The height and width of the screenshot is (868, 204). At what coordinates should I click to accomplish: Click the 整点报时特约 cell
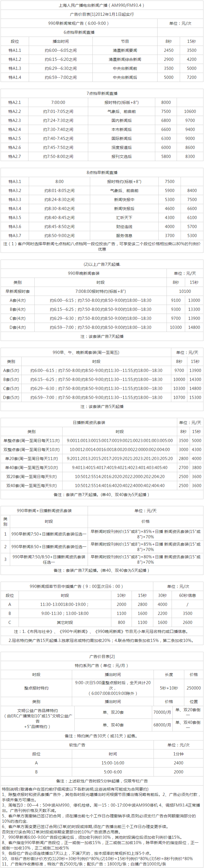(36, 688)
